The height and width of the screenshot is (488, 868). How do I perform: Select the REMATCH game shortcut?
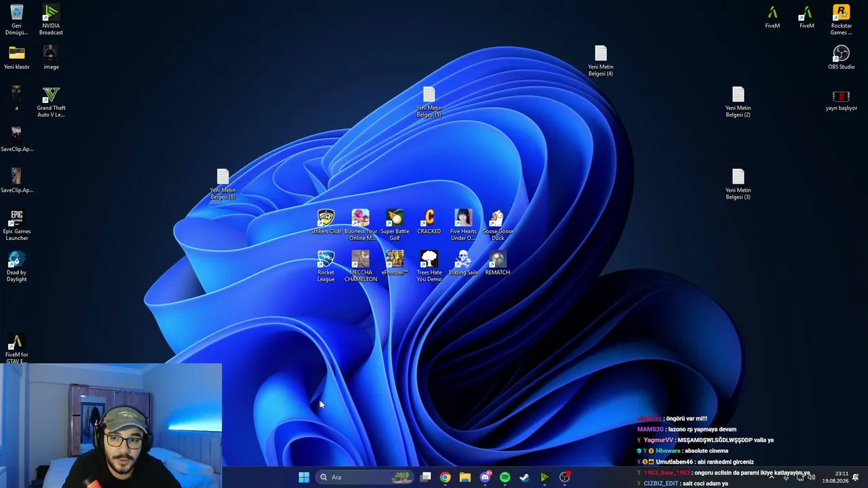[x=498, y=264]
